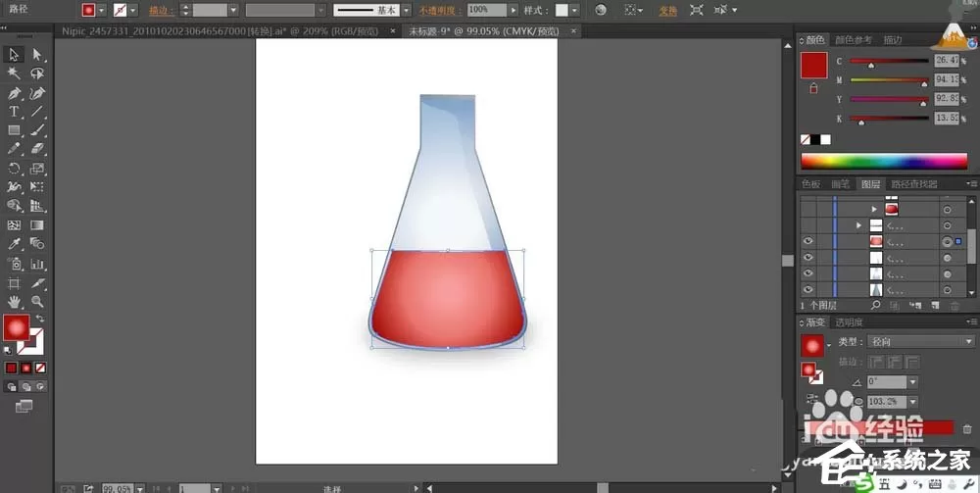The image size is (980, 493).
Task: Select the Paintbrush tool
Action: click(37, 130)
